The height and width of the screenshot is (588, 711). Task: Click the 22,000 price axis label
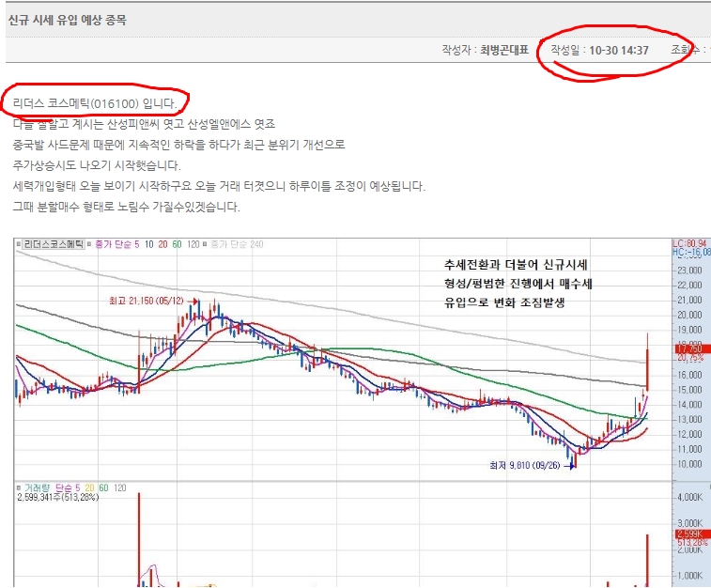point(689,286)
